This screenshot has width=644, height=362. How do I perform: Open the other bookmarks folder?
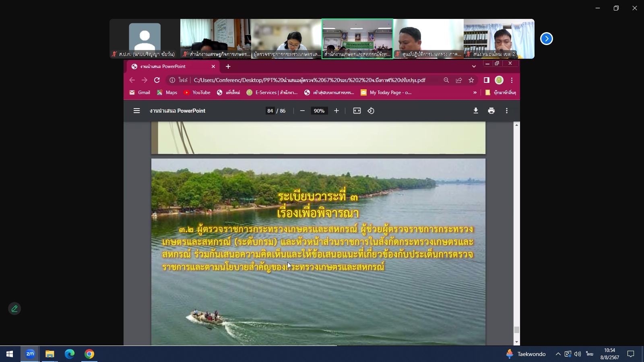[x=500, y=93]
